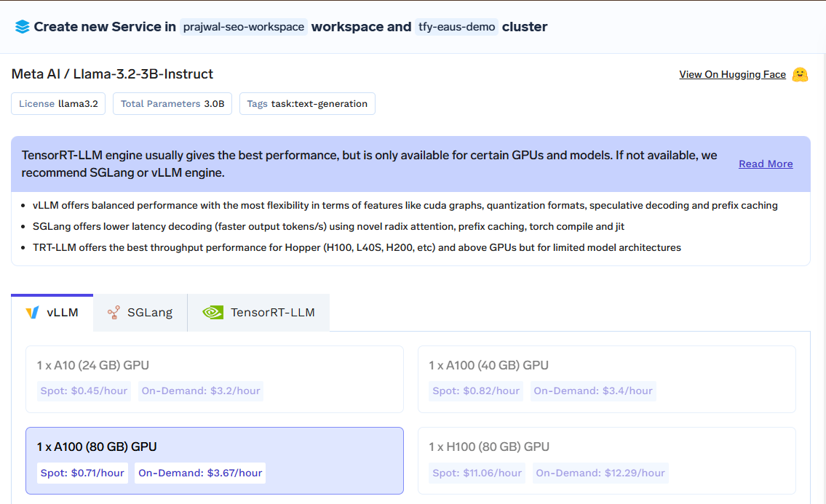Click the tfy-eaus-demo cluster chip

457,27
